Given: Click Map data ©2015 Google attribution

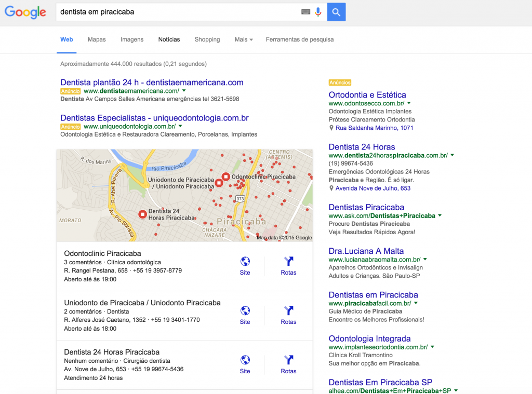Looking at the screenshot, I should tap(284, 237).
